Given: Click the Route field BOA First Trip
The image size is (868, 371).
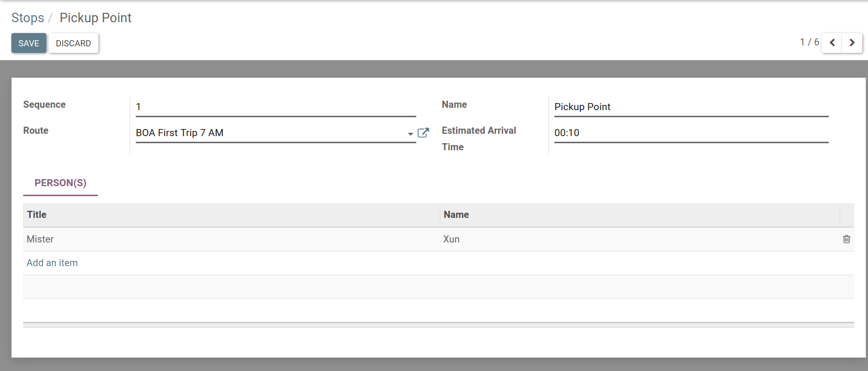Looking at the screenshot, I should (270, 133).
